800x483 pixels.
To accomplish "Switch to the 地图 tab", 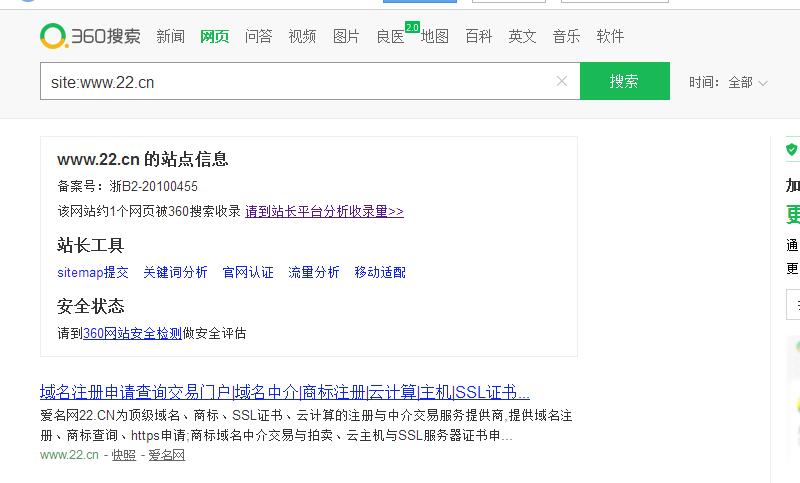I will [x=434, y=37].
